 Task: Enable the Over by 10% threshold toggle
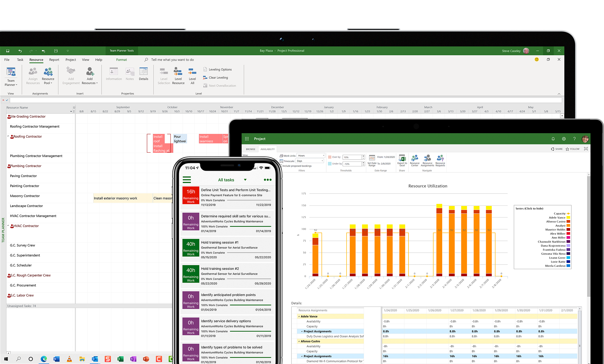(328, 156)
